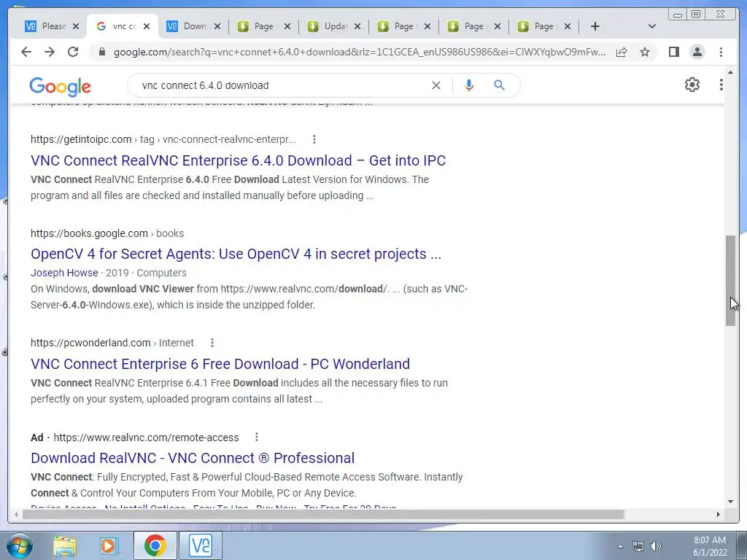Click https://getintoipc.com result URL

[81, 139]
